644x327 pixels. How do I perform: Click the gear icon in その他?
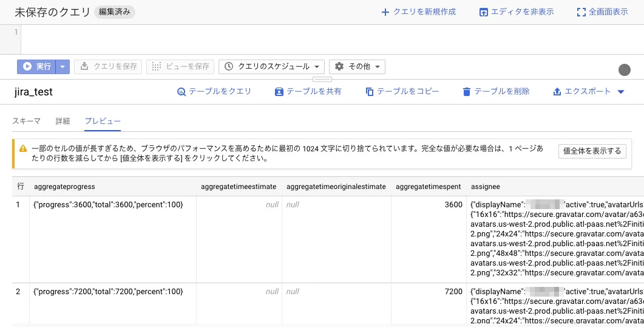339,66
